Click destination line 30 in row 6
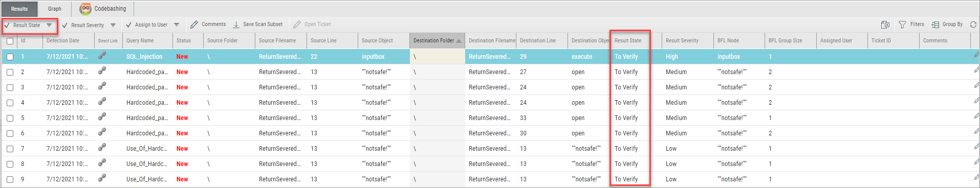This screenshot has height=188, width=980. (x=523, y=133)
